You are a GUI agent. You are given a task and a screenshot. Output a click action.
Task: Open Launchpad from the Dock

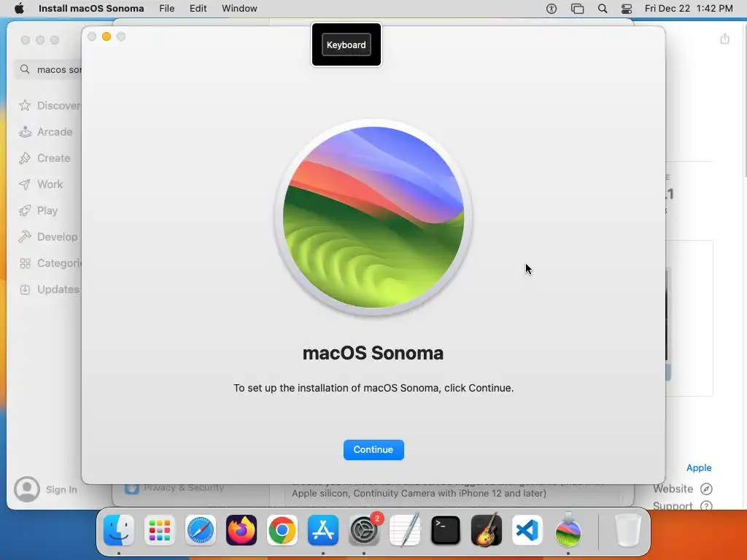pos(160,530)
